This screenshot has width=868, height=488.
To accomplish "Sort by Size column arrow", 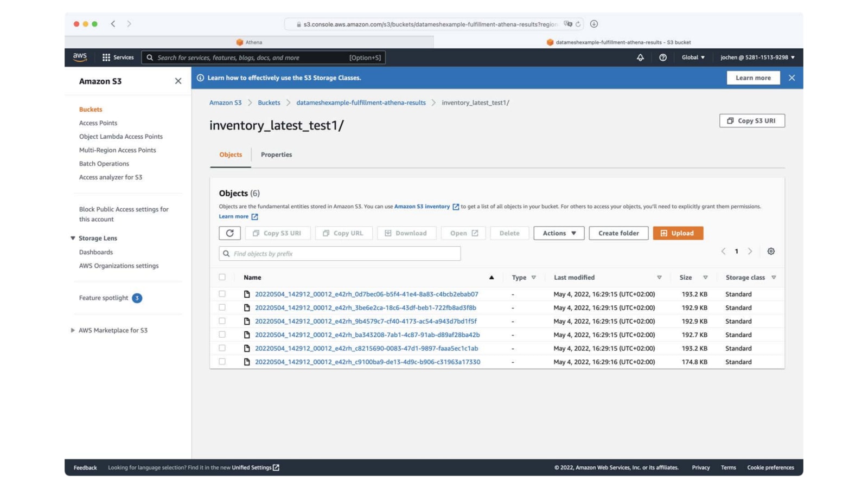I will point(705,277).
